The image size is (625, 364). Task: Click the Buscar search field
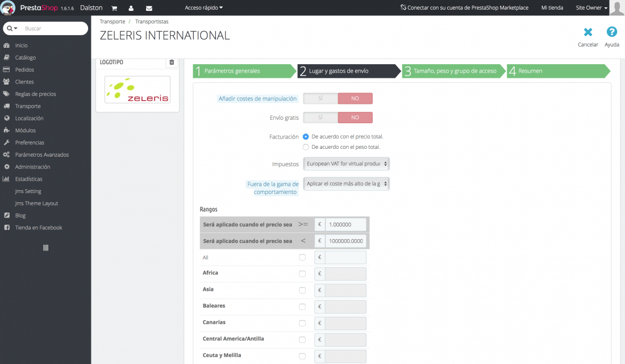pos(54,28)
